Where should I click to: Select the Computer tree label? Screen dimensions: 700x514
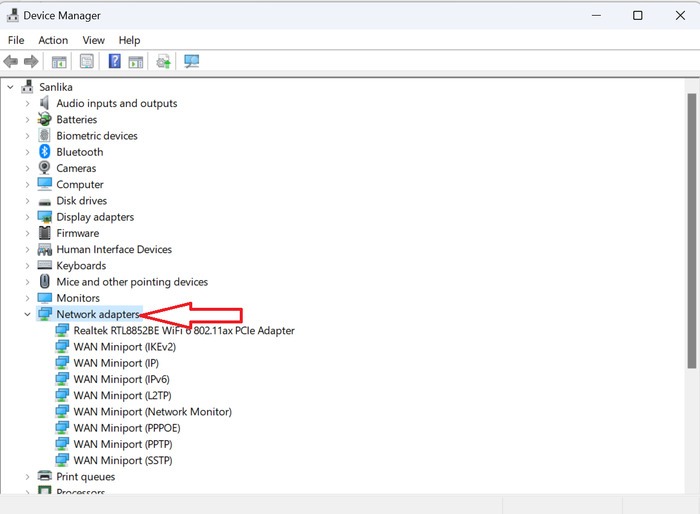[80, 184]
